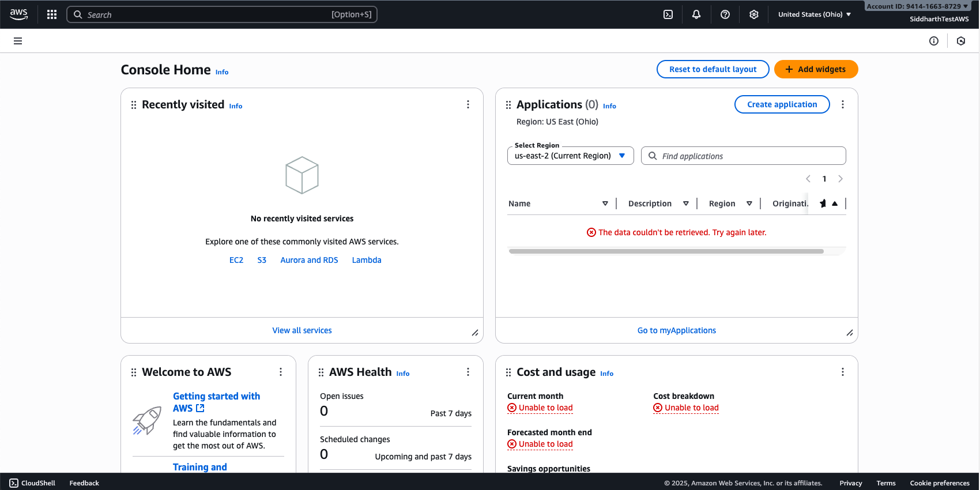The width and height of the screenshot is (980, 490).
Task: Click the SiddharthTestAWS account name
Action: point(939,19)
